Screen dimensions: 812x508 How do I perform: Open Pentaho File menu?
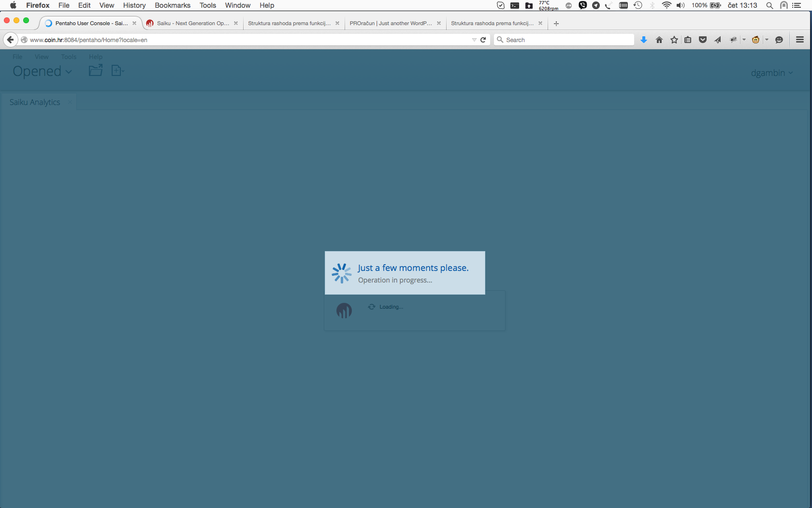click(17, 57)
